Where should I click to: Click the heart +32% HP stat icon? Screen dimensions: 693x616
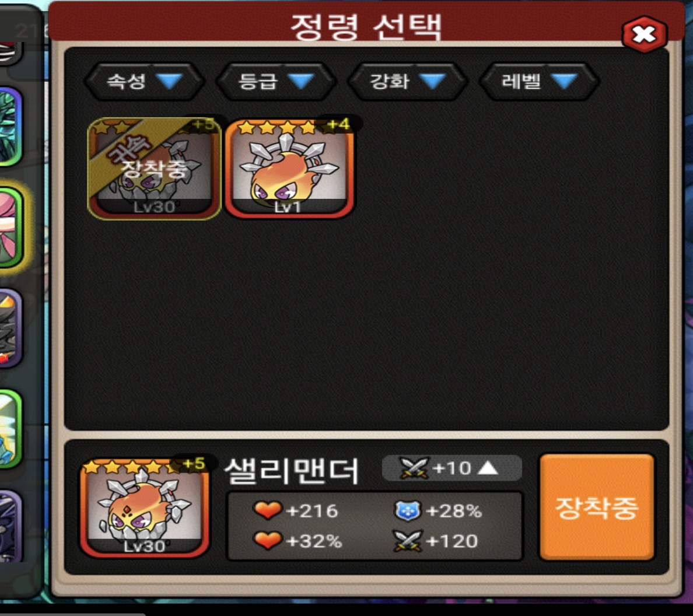[x=268, y=540]
